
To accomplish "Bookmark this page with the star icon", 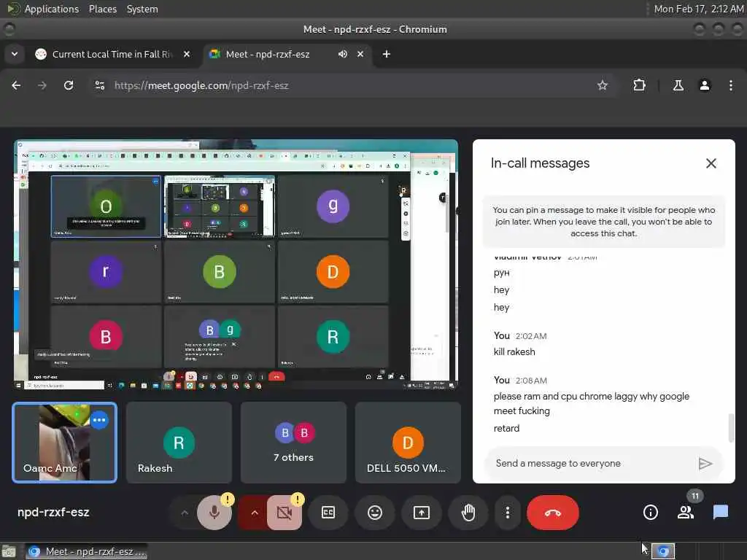I will click(602, 85).
